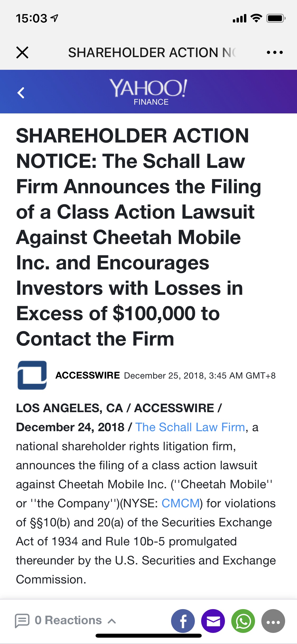Image resolution: width=297 pixels, height=644 pixels.
Task: Tap the Yahoo Finance logo
Action: (149, 92)
